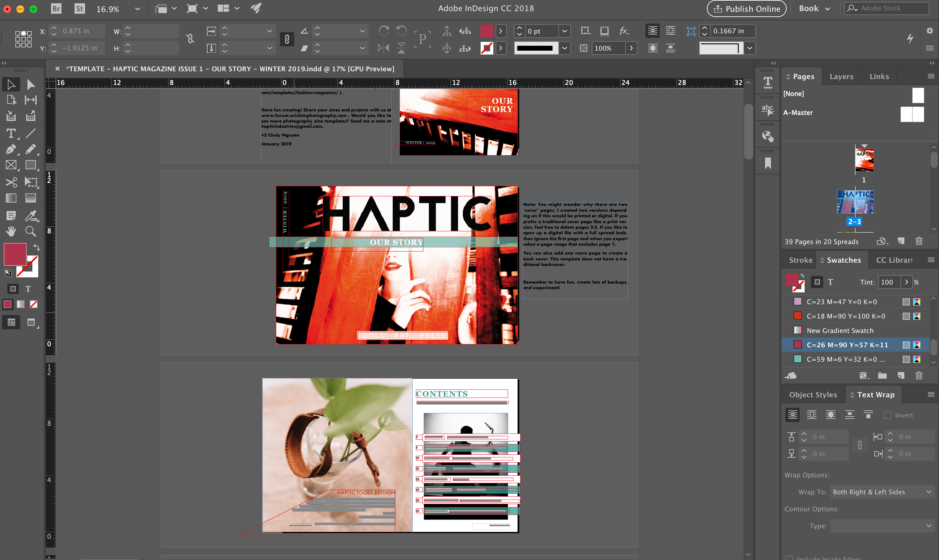Toggle the make all settings same link
Viewport: 939px width, 560px height.
tap(859, 445)
